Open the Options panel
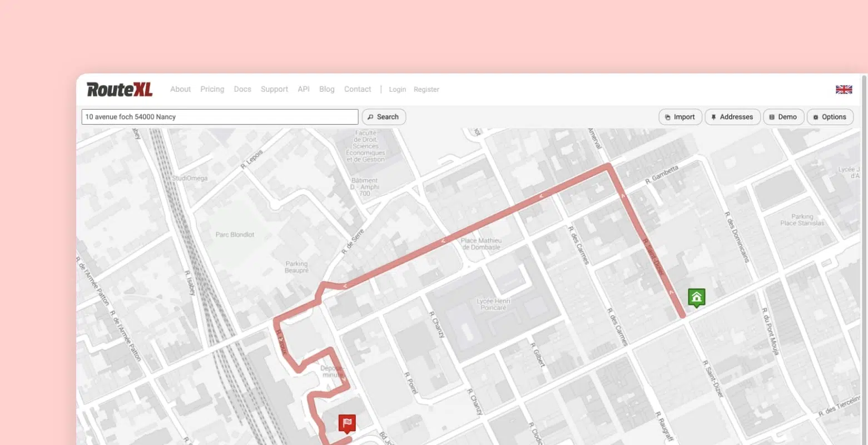868x445 pixels. [830, 117]
